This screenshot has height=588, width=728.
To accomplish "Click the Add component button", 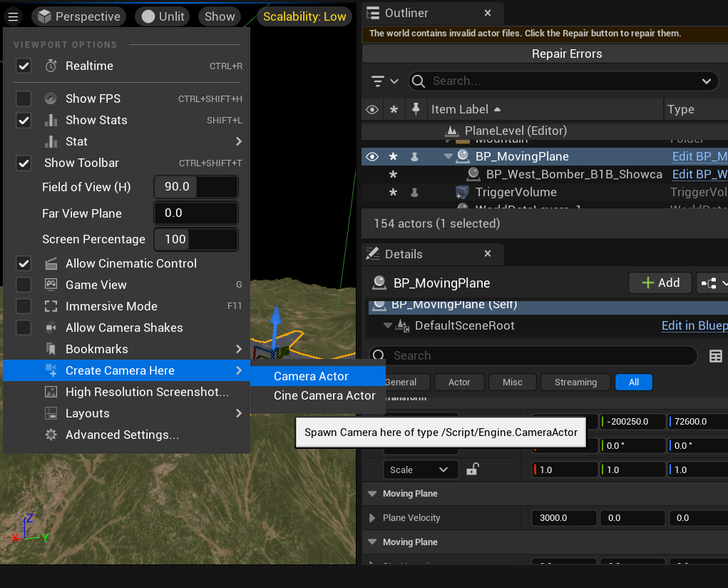I will (660, 283).
